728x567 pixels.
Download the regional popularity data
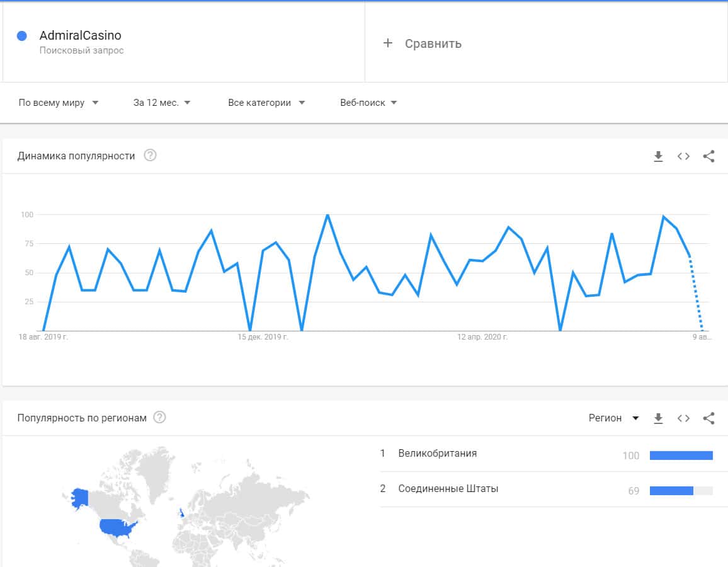pyautogui.click(x=658, y=418)
